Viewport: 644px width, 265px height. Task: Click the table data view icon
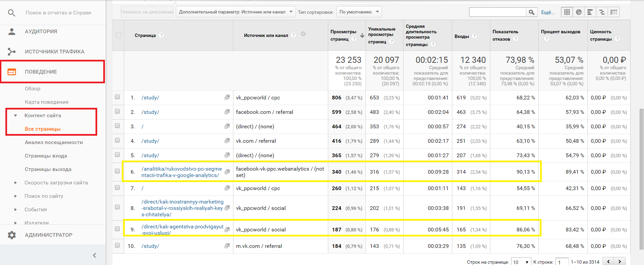point(567,12)
